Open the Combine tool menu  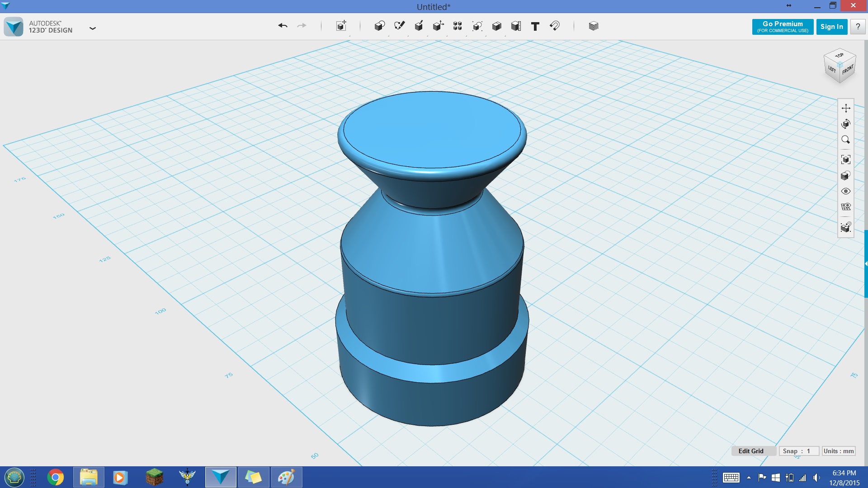click(496, 26)
